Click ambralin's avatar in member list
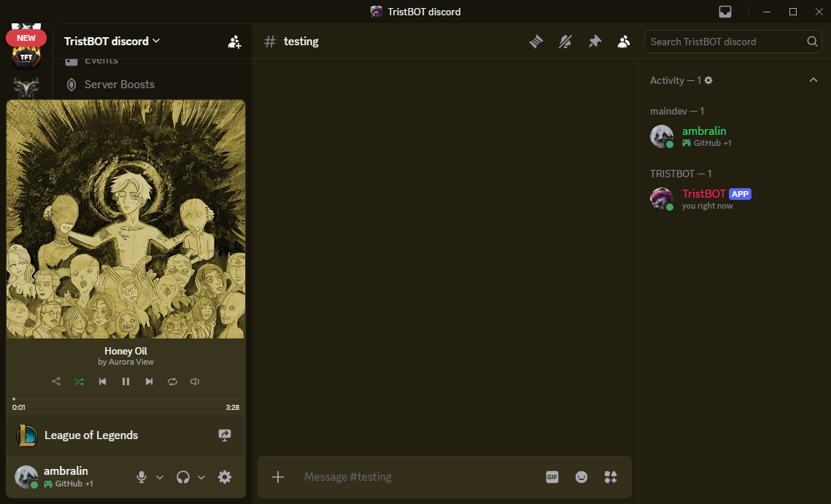This screenshot has height=504, width=831. pyautogui.click(x=662, y=136)
